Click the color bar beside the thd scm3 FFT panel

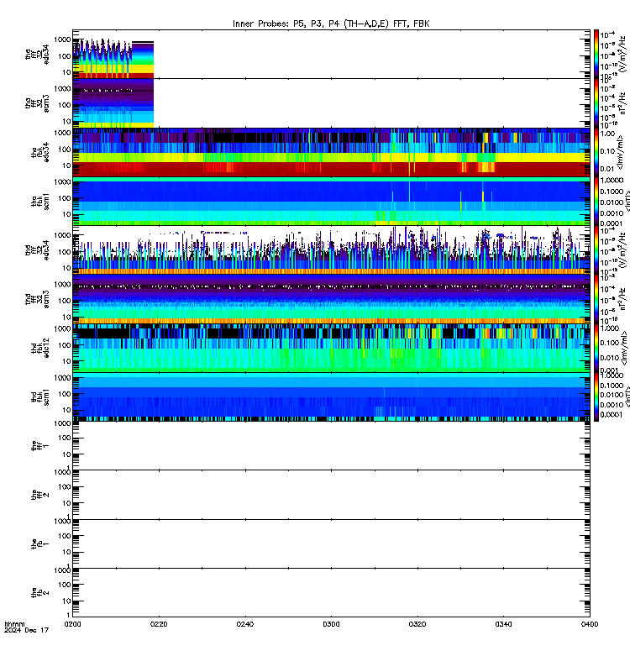596,299
